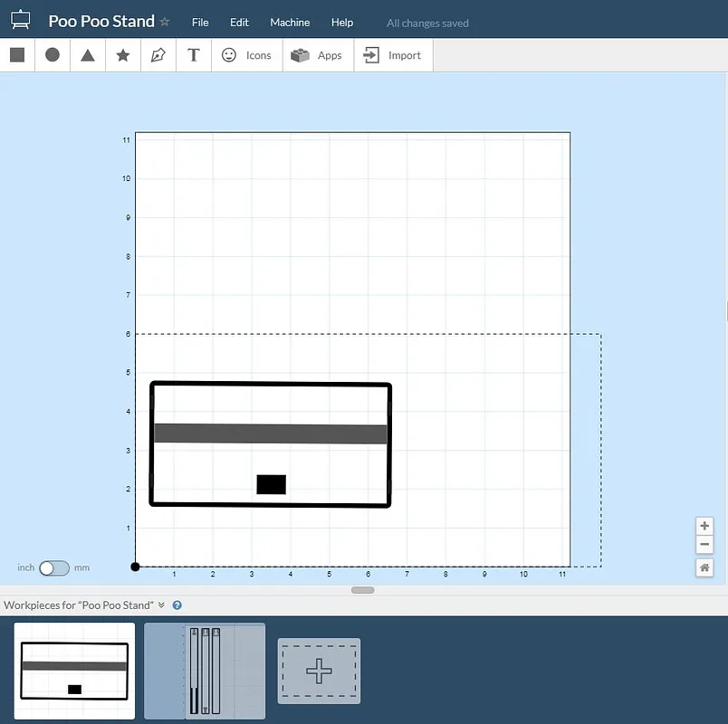Click the Import button
The height and width of the screenshot is (724, 728).
click(393, 55)
